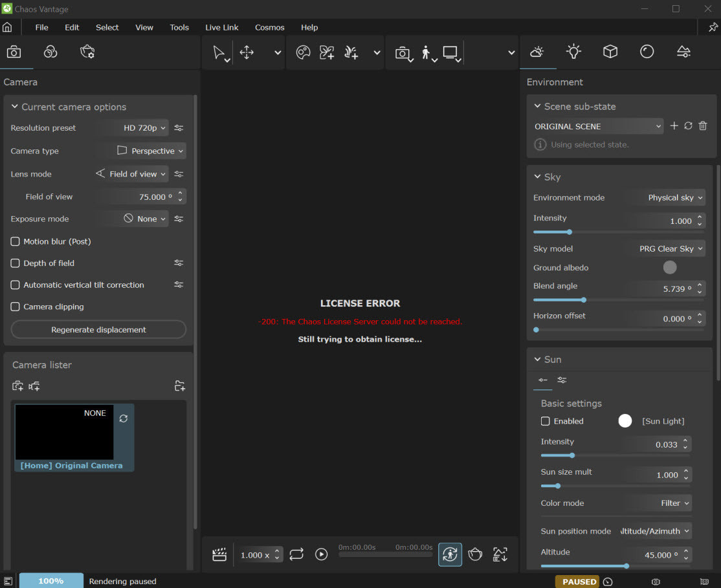Open the Help menu
This screenshot has width=721, height=588.
tap(309, 27)
